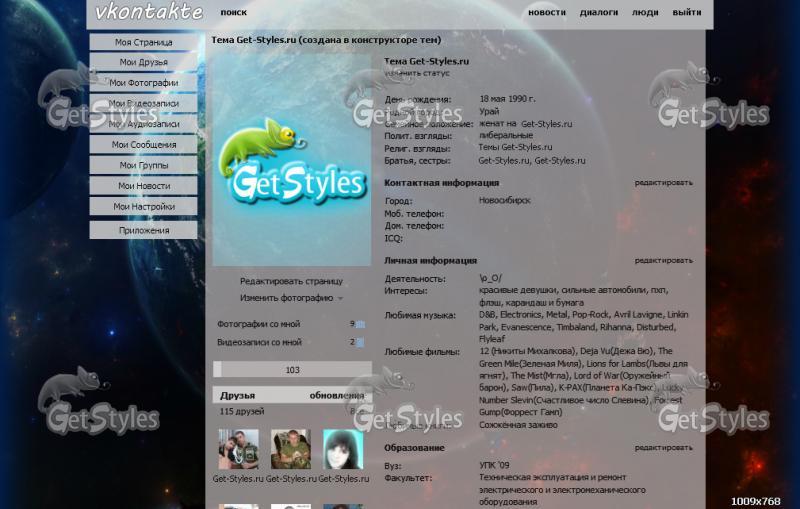Open Мои Аудиозаписи sidebar item
800x509 pixels.
[143, 124]
